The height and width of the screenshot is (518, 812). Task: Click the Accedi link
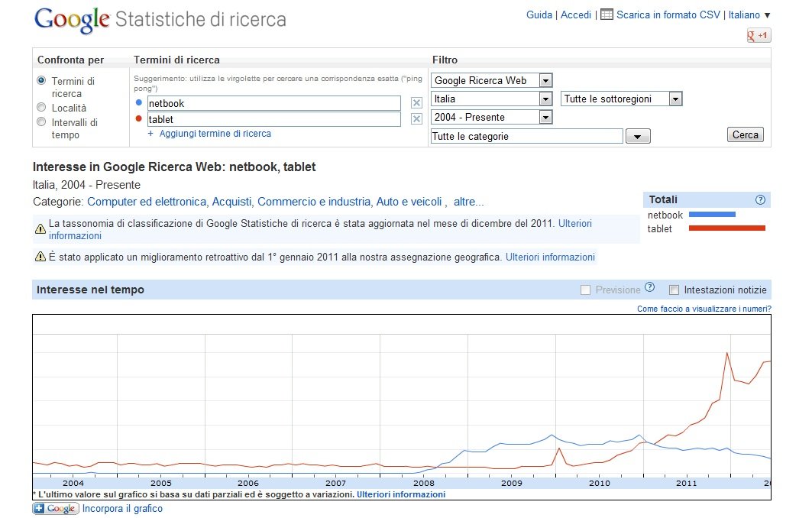[x=576, y=15]
